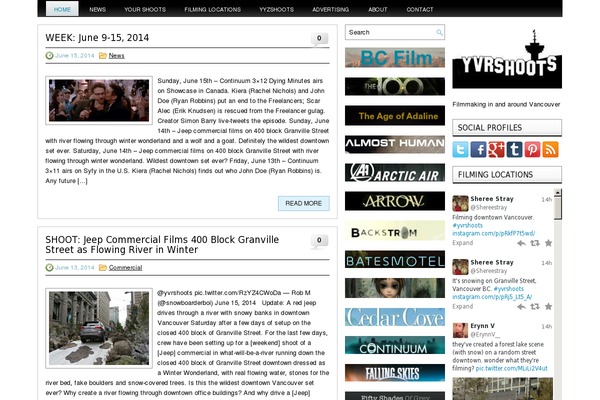Open the instagram.com/p/pRkfP7t5wd link
The image size is (600, 400).
point(493,233)
